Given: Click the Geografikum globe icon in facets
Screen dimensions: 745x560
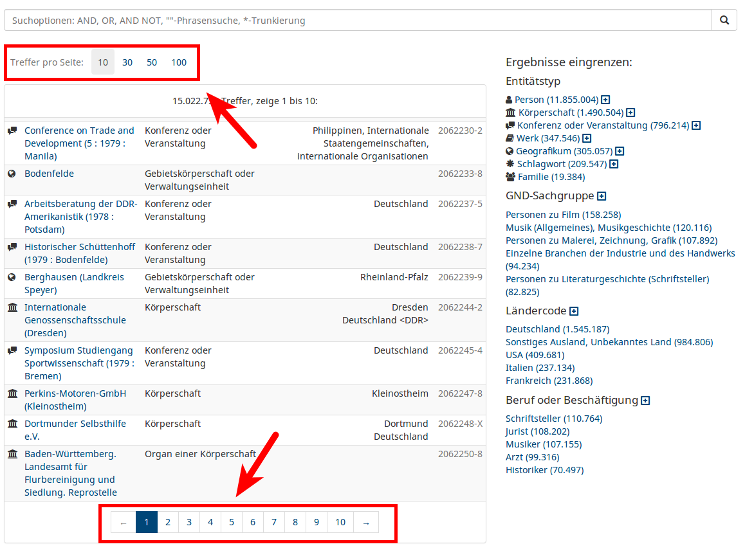Looking at the screenshot, I should point(510,151).
